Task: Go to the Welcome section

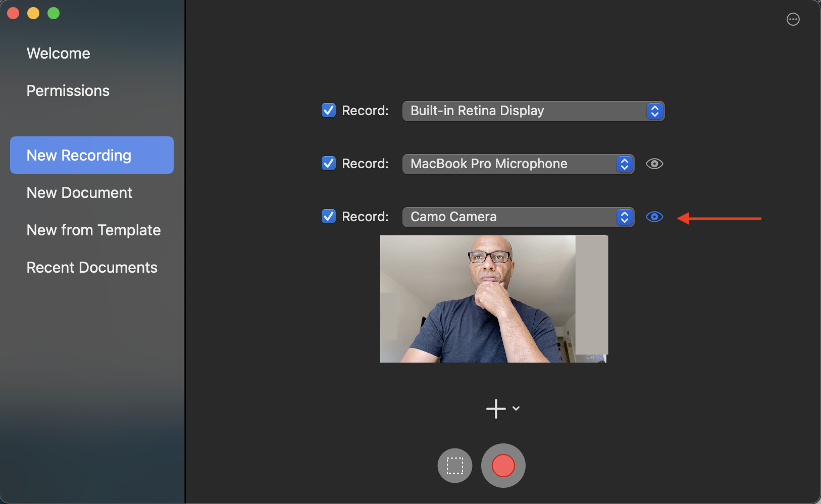Action: (58, 53)
